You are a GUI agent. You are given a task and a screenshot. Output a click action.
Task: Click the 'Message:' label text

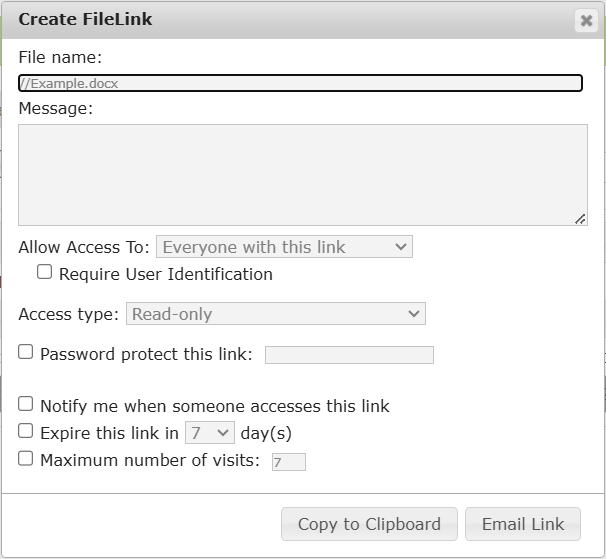tap(56, 108)
